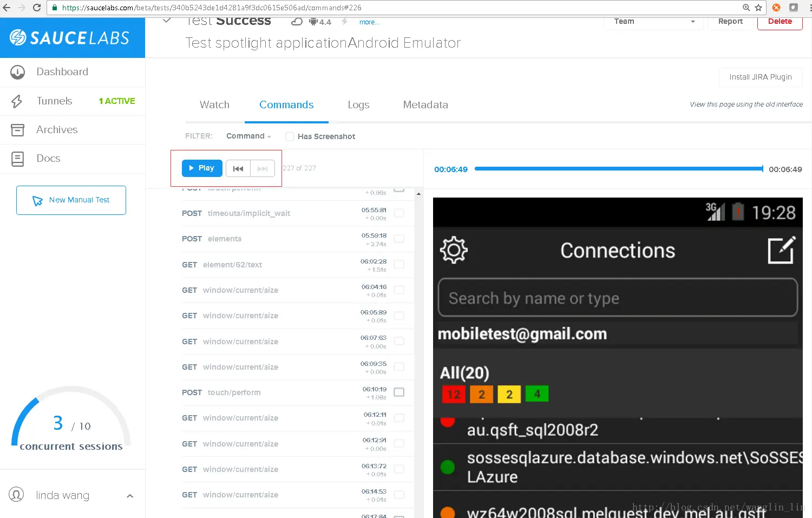Image resolution: width=812 pixels, height=518 pixels.
Task: Click the gray browser extension icon
Action: (794, 8)
